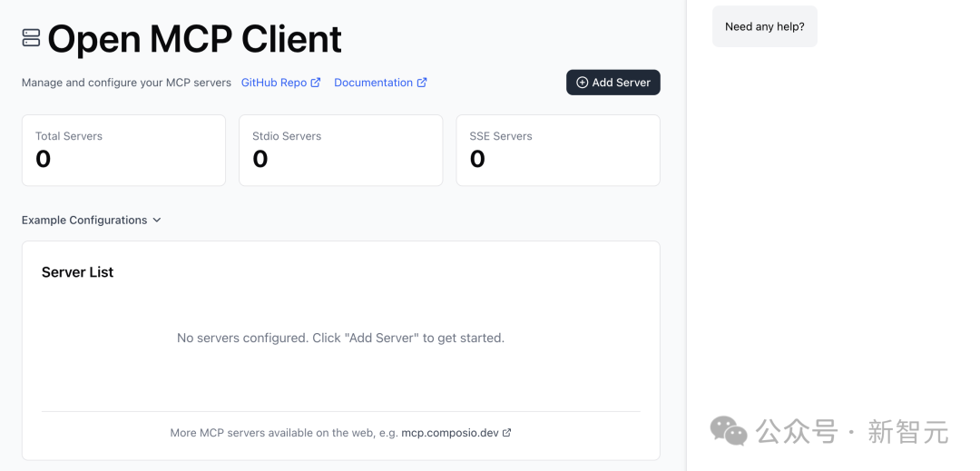The image size is (980, 471).
Task: Click the Open MCP Client heading
Action: coord(194,39)
